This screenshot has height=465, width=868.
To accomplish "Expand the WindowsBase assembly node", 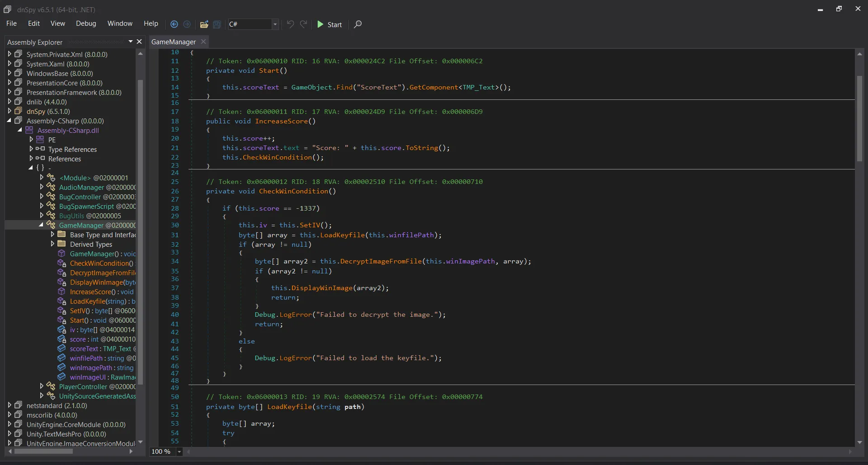I will pos(9,73).
